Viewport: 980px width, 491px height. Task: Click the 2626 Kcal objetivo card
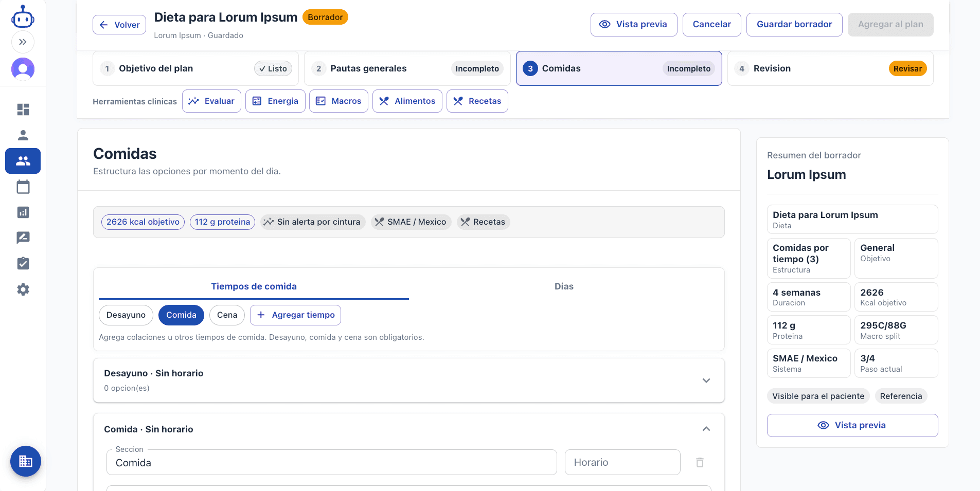(896, 297)
